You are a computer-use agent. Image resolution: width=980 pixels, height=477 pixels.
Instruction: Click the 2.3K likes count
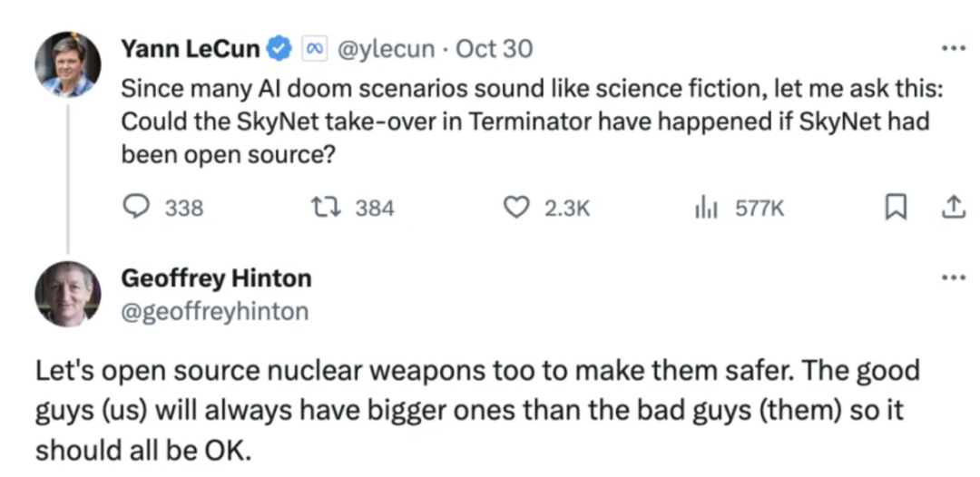(x=567, y=208)
